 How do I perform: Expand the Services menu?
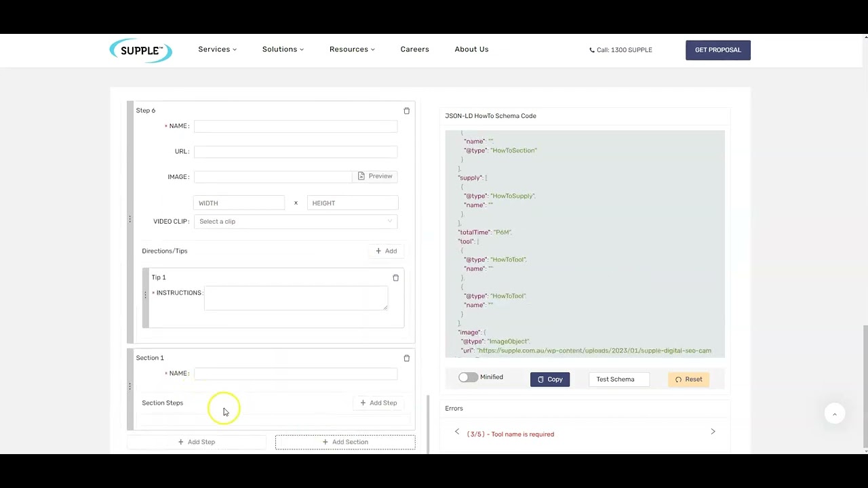[217, 49]
